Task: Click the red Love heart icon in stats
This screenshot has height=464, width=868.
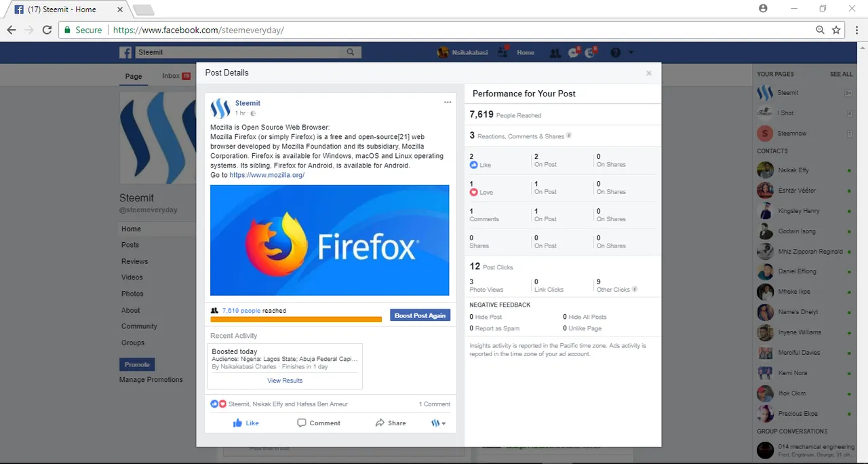Action: pos(473,192)
